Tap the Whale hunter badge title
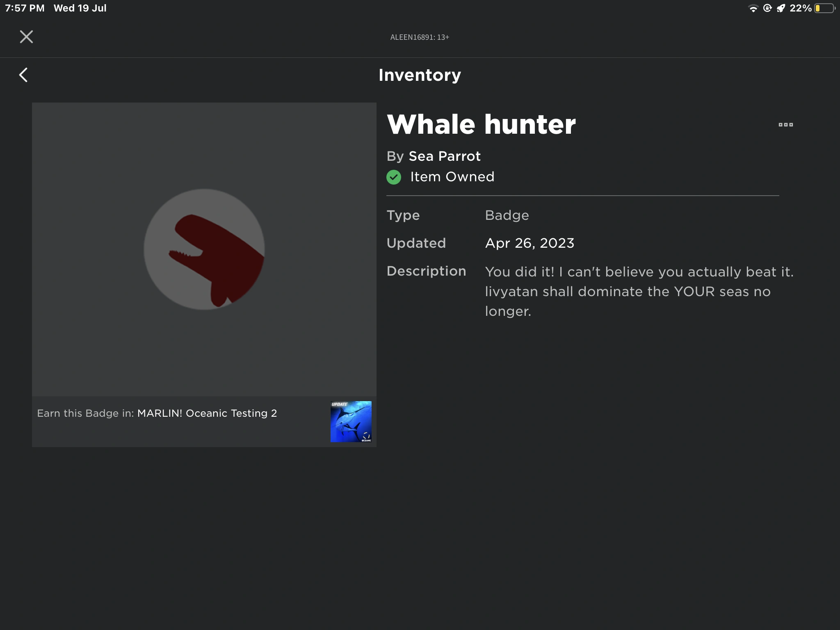Image resolution: width=840 pixels, height=630 pixels. tap(481, 124)
